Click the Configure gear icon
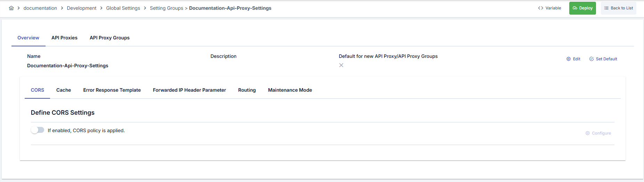 pyautogui.click(x=588, y=133)
